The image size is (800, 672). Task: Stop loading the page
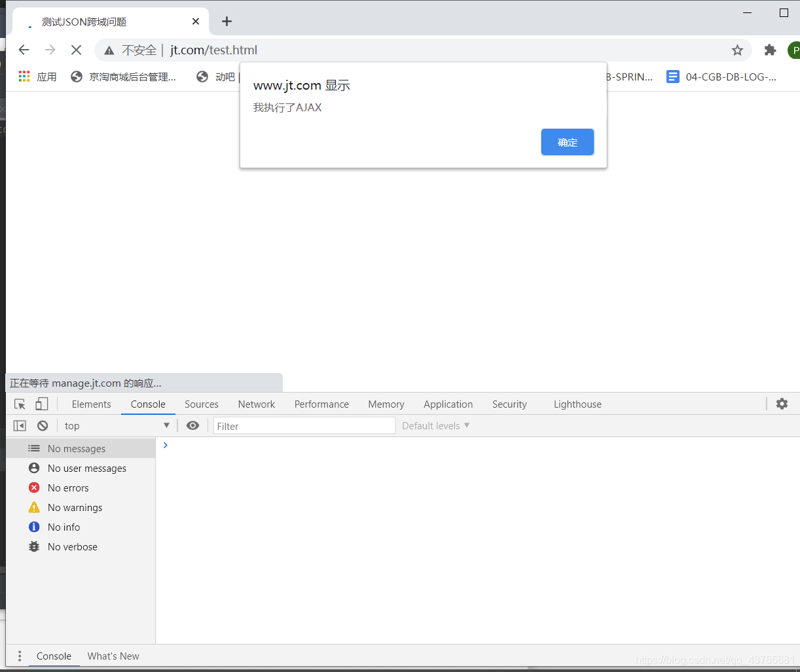tap(76, 50)
